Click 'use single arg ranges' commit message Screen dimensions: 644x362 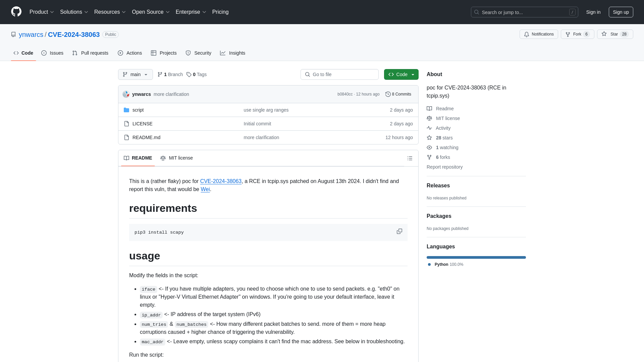click(266, 110)
